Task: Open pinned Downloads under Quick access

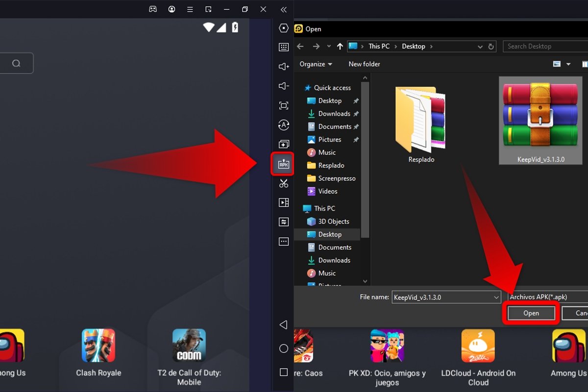Action: coord(334,114)
